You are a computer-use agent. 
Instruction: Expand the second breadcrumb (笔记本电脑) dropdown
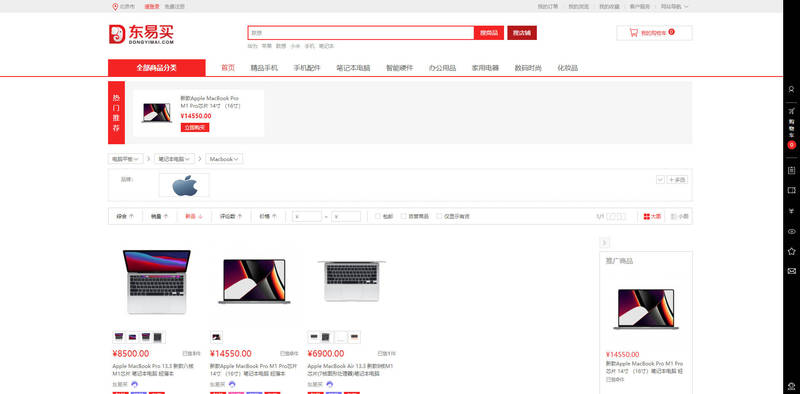point(175,159)
